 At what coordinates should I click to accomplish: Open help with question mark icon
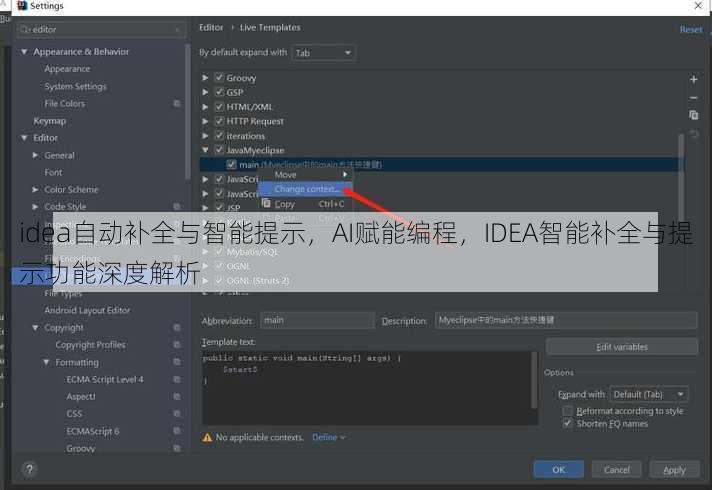pyautogui.click(x=30, y=469)
